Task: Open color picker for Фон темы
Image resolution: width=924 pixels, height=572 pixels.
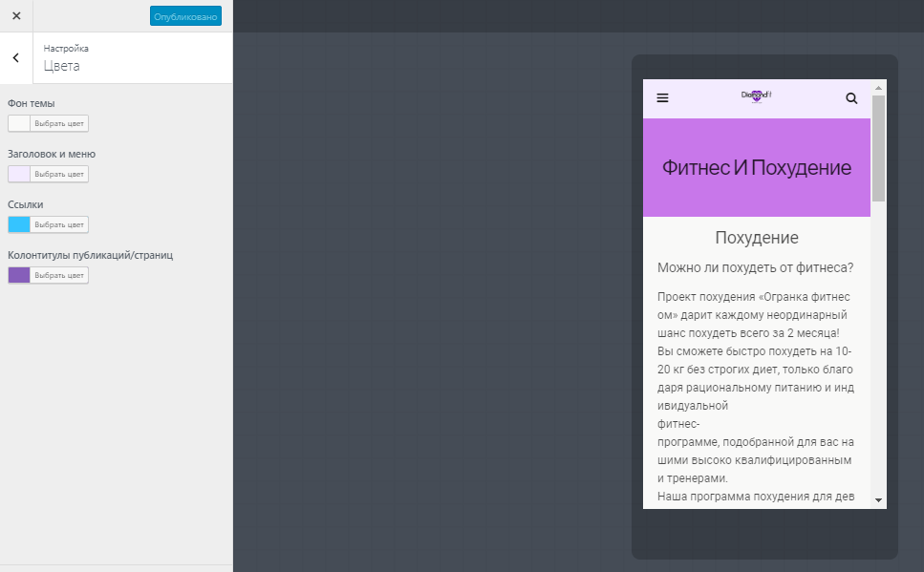Action: click(59, 124)
